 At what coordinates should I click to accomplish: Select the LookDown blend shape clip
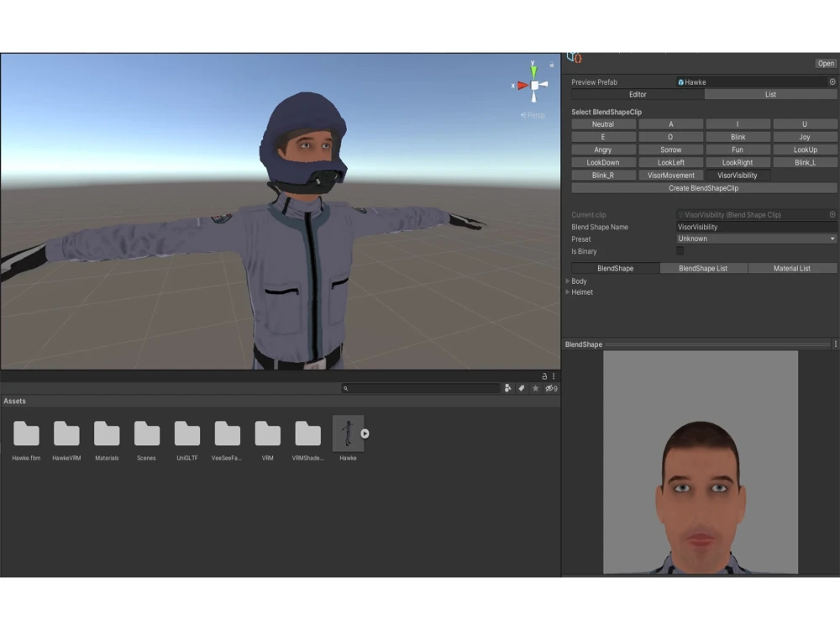(603, 162)
